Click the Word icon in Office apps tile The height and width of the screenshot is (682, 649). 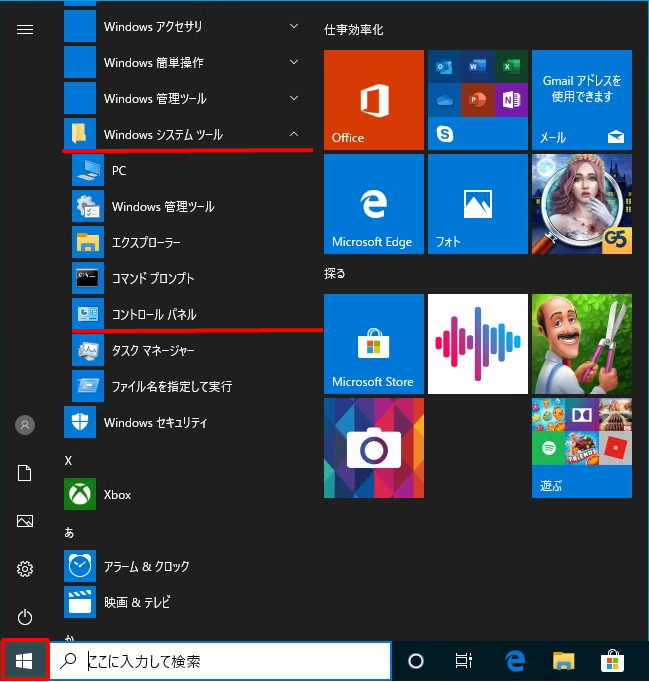(x=478, y=67)
